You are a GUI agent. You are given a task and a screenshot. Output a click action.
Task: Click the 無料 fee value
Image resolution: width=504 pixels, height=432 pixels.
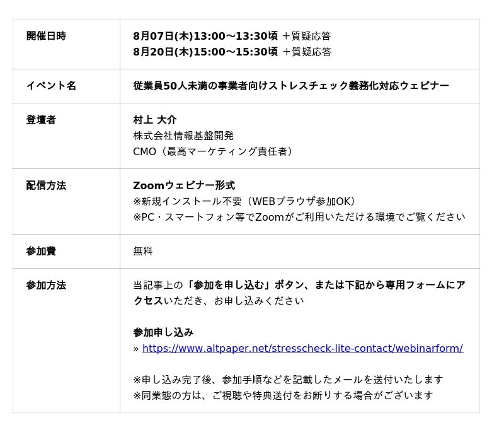tap(143, 251)
